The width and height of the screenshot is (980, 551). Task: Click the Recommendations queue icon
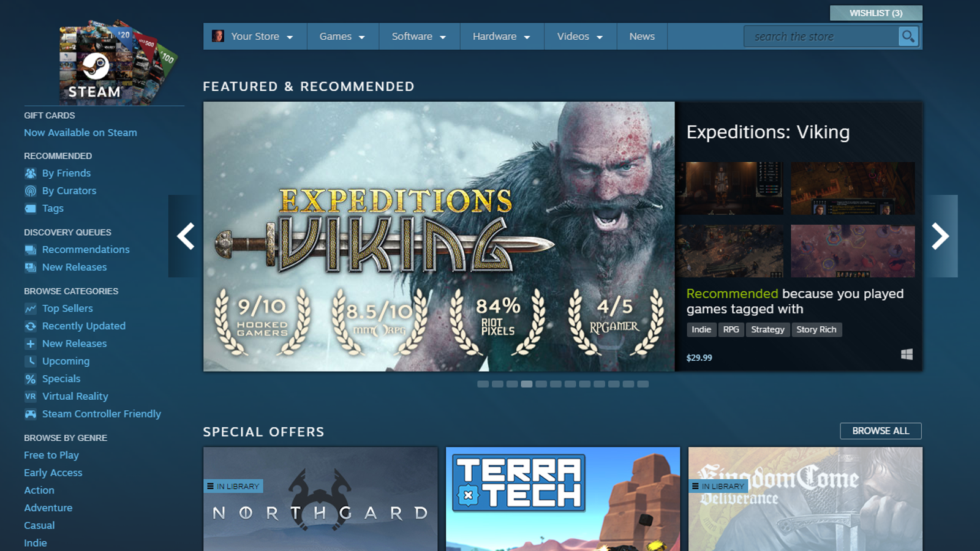[30, 250]
